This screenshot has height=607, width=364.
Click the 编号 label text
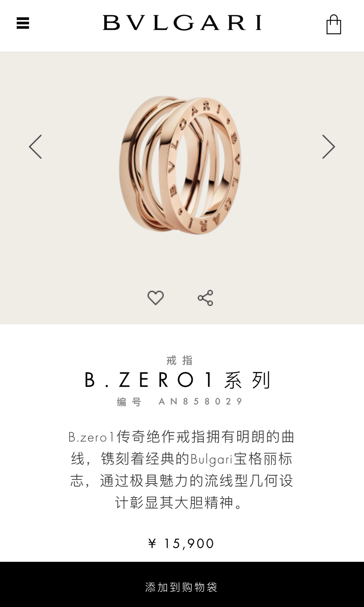coord(129,402)
